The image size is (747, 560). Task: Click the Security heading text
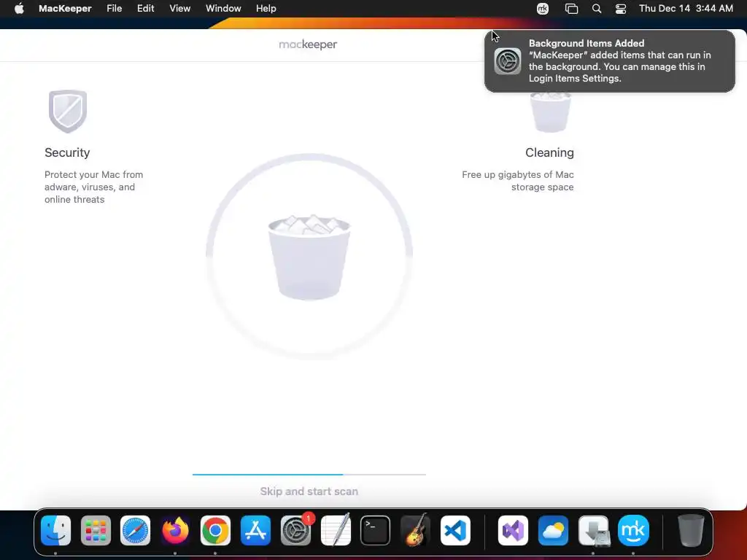click(x=67, y=152)
